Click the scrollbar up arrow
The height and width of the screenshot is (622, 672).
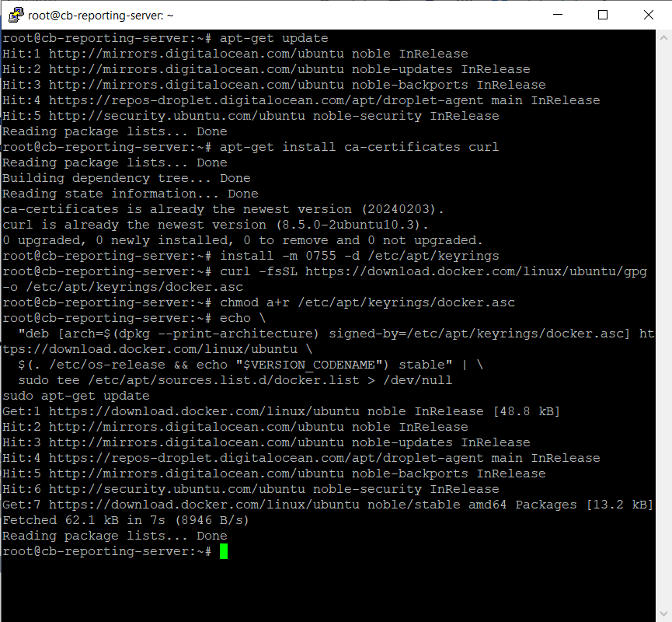click(x=663, y=38)
